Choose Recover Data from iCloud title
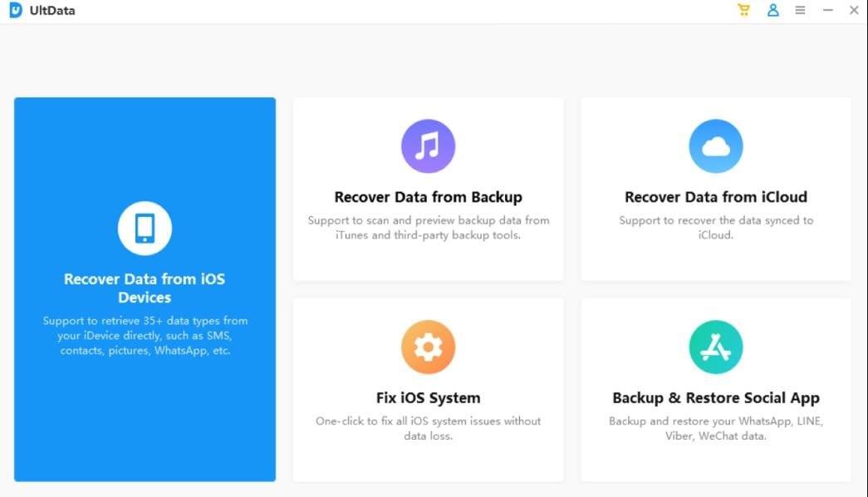This screenshot has width=868, height=497. (x=716, y=197)
